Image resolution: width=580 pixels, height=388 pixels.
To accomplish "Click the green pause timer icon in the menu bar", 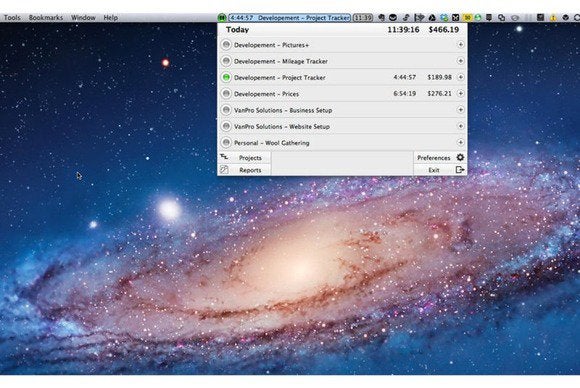I will click(222, 17).
